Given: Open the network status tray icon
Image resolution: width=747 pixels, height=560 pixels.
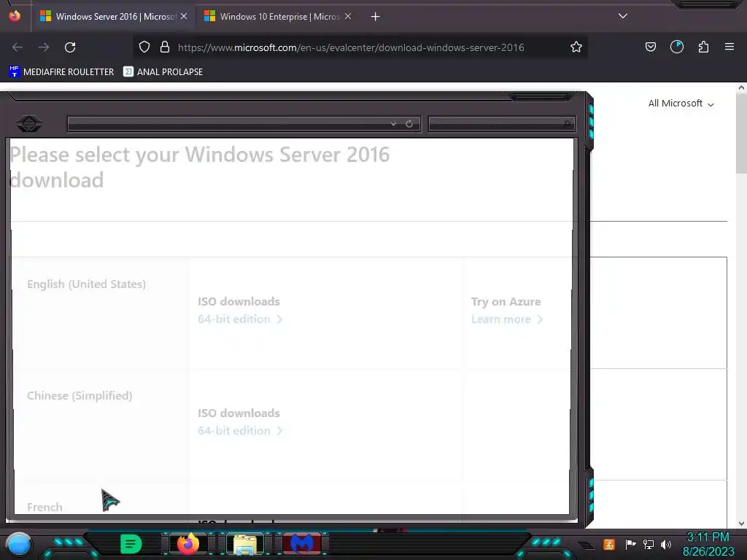Looking at the screenshot, I should pyautogui.click(x=649, y=544).
